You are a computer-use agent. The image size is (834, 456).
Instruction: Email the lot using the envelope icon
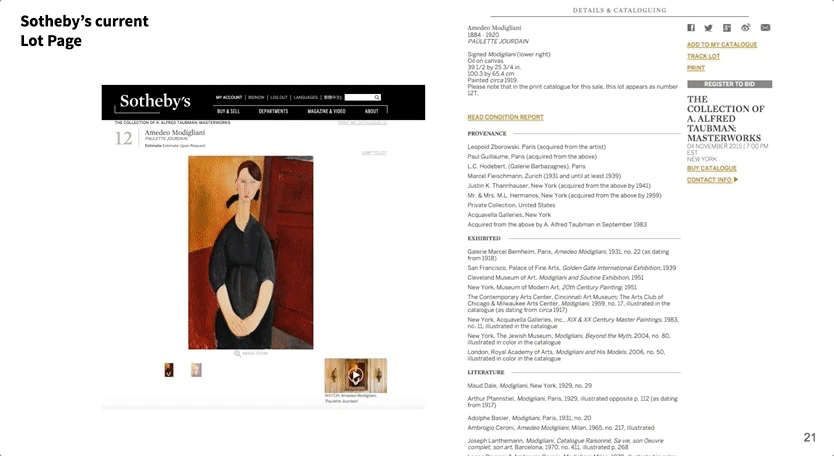click(x=765, y=28)
